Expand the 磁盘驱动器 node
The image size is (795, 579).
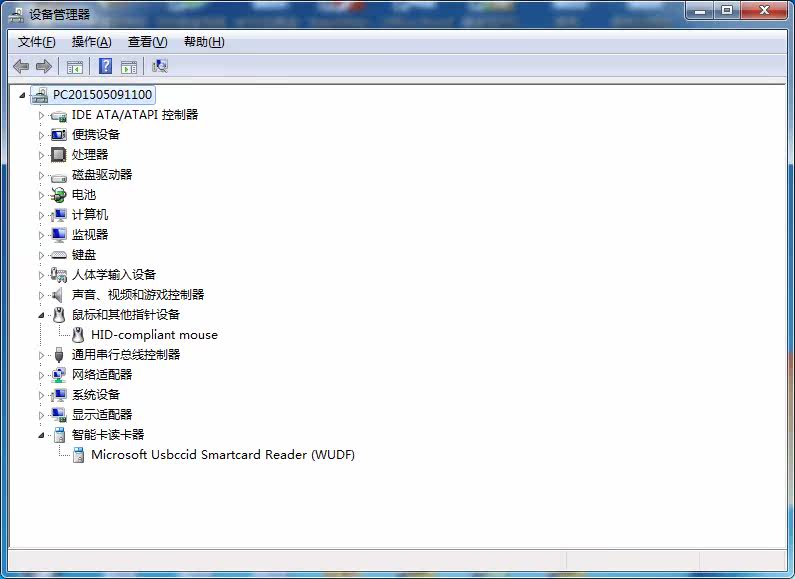click(41, 175)
